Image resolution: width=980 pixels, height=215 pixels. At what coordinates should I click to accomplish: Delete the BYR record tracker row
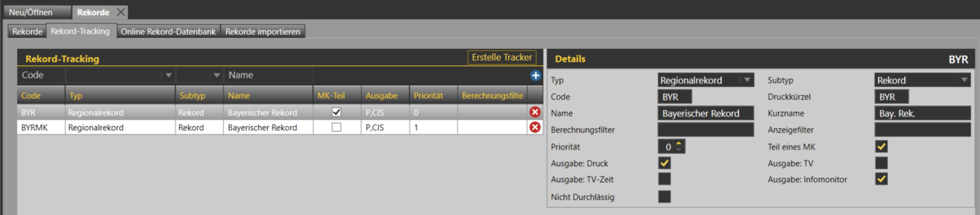pyautogui.click(x=535, y=112)
